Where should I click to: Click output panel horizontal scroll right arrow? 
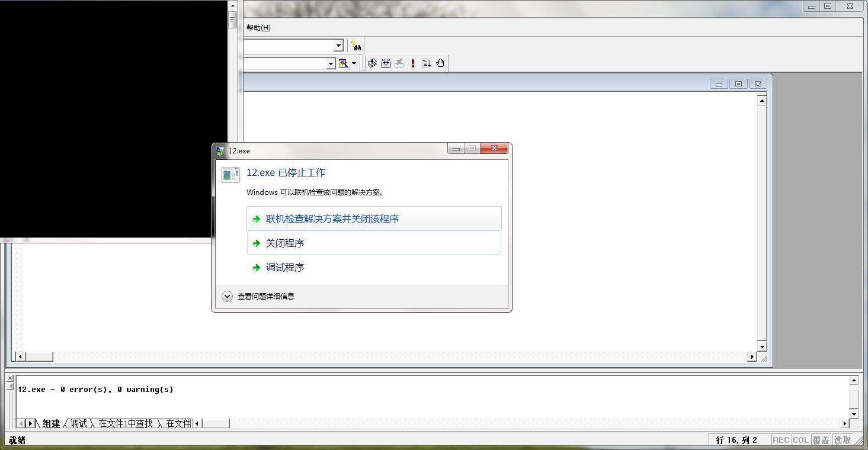845,423
